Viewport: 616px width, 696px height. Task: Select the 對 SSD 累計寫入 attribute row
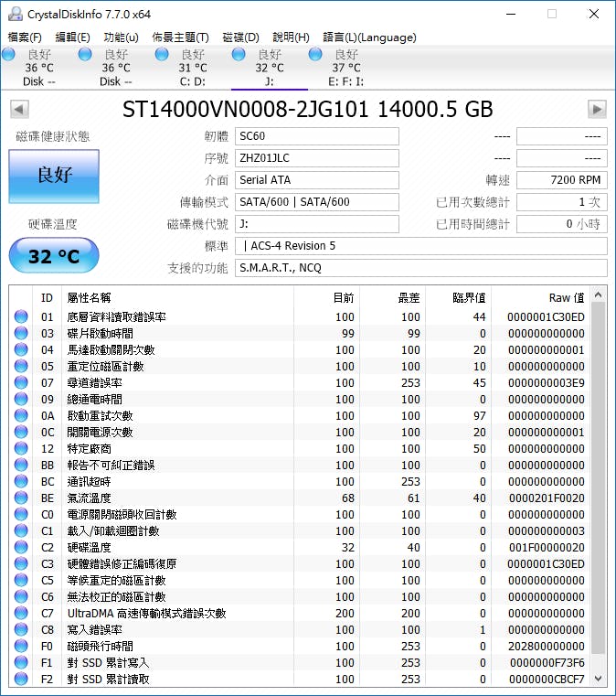300,662
